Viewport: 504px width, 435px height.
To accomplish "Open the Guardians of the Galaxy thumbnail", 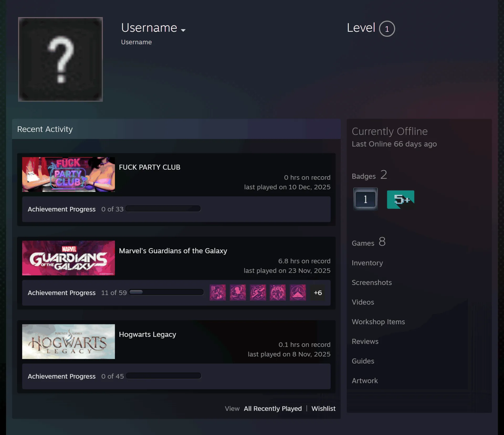I will 69,258.
